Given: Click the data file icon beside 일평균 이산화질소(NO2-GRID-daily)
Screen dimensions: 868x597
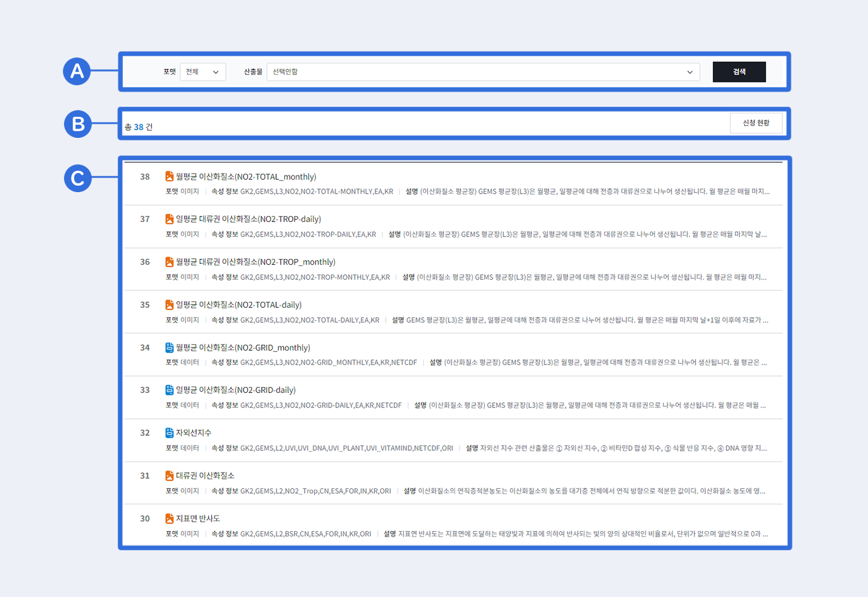Looking at the screenshot, I should point(169,390).
